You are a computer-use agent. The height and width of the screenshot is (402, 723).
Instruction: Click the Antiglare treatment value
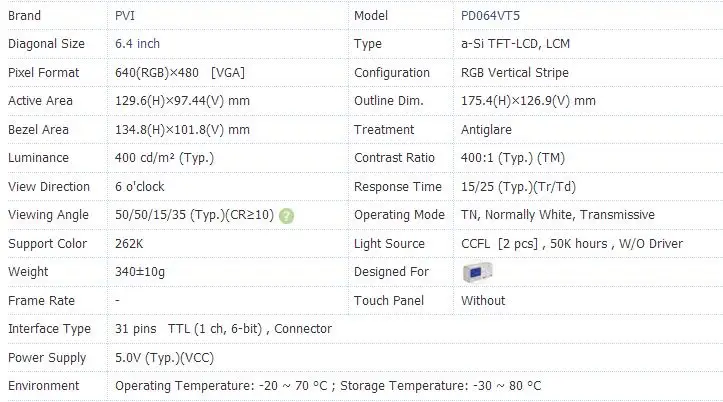tap(486, 130)
